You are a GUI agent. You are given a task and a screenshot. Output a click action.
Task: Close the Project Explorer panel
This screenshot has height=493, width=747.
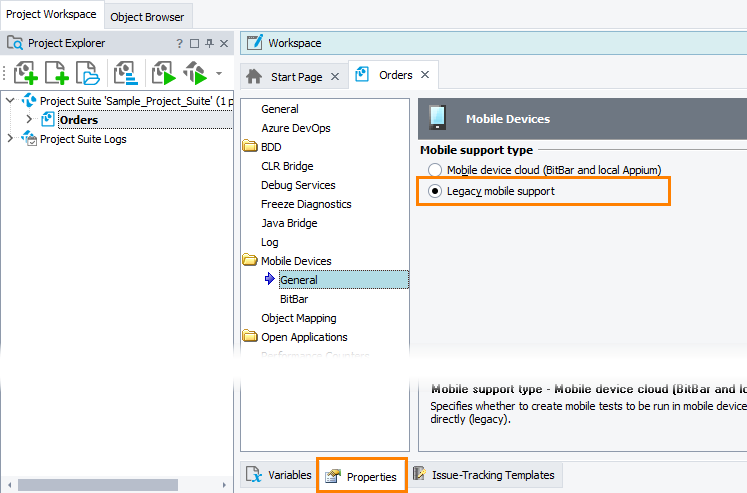tap(224, 43)
